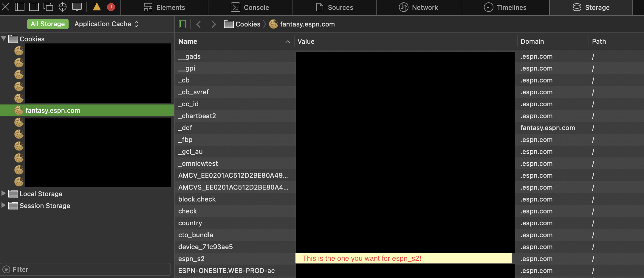644x278 pixels.
Task: Select the AMCVS_EE0201AC512D2BE80A4 cookie name
Action: pos(233,187)
